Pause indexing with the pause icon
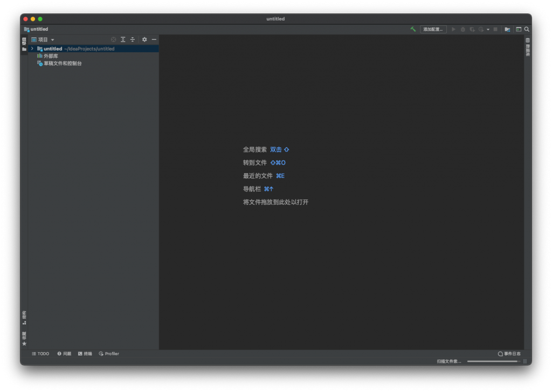Screen dimensions: 552x392 pyautogui.click(x=525, y=361)
